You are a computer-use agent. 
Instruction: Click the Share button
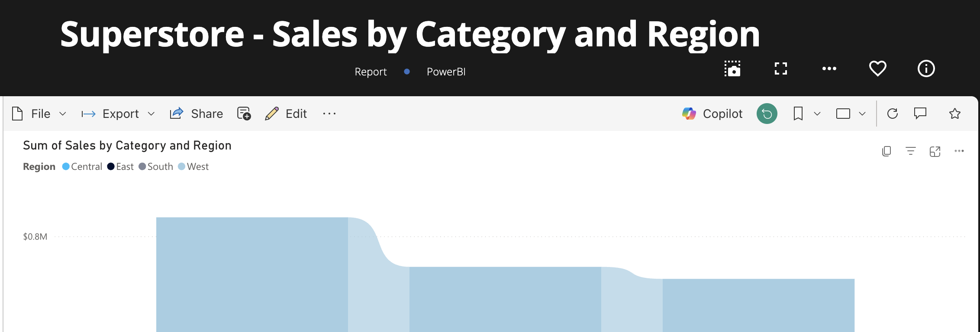[197, 114]
